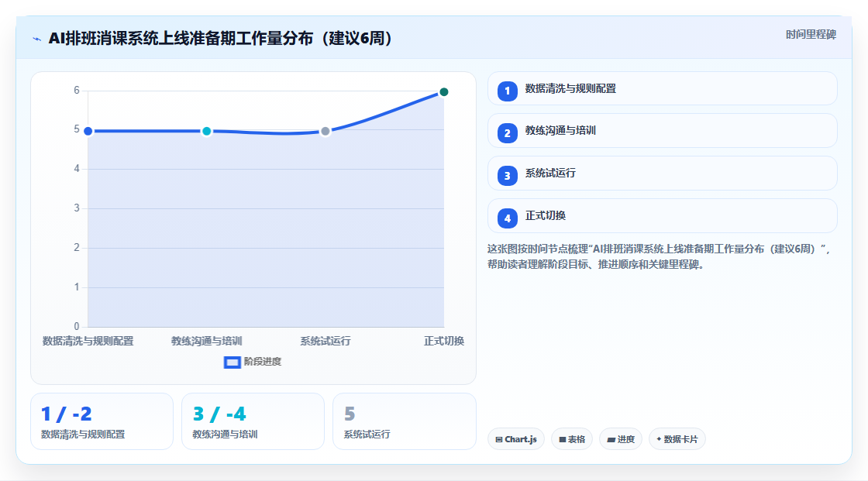This screenshot has width=868, height=481.
Task: Select the 数据清洗与规则配置 milestone row
Action: click(x=662, y=88)
